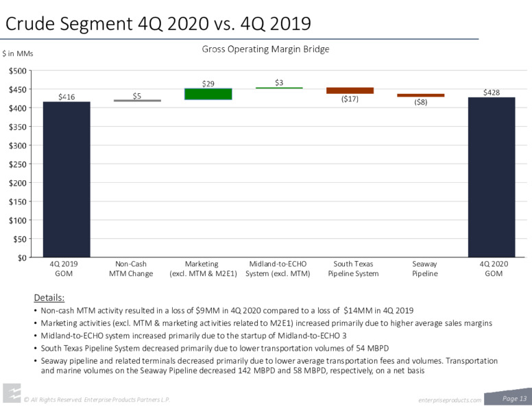Click the bullet about Midland-to-ECHO 3 startup
The width and height of the screenshot is (532, 411).
point(191,336)
